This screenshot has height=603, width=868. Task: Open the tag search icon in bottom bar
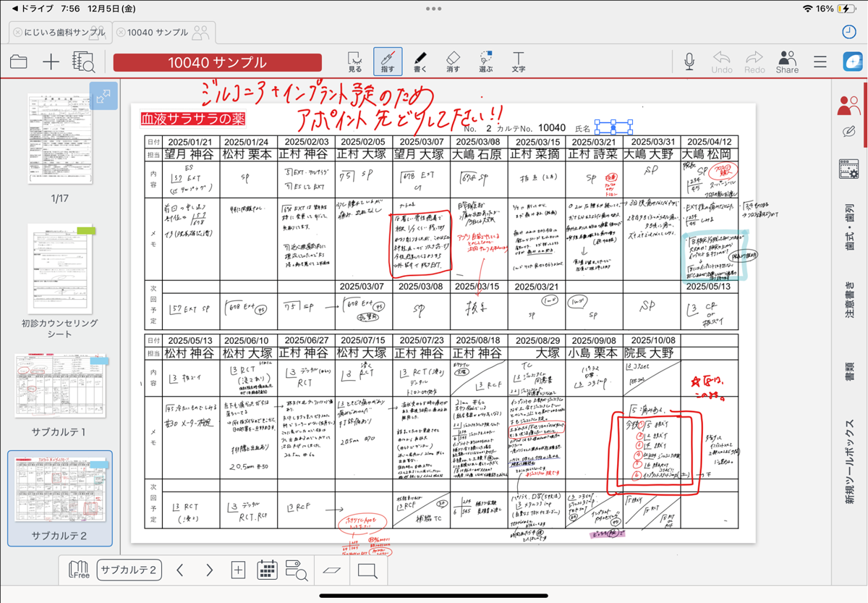tap(297, 570)
